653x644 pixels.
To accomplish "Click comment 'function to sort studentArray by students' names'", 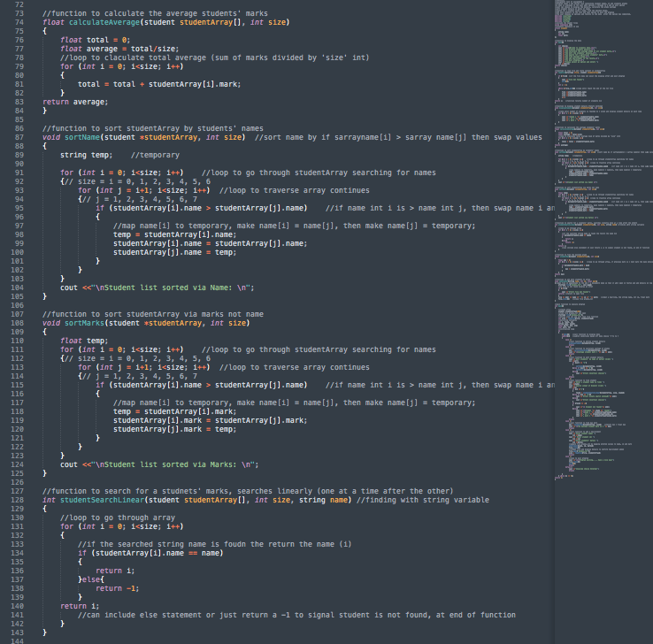I will tap(153, 128).
